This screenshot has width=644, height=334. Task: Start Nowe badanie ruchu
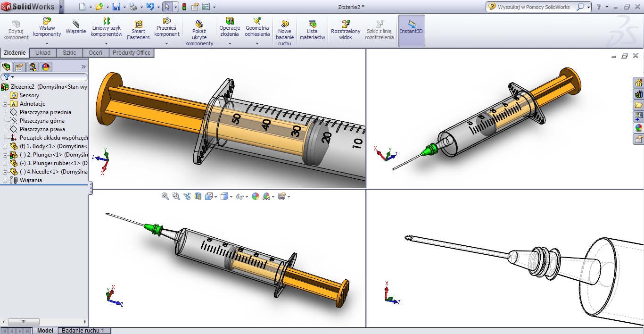[x=285, y=33]
